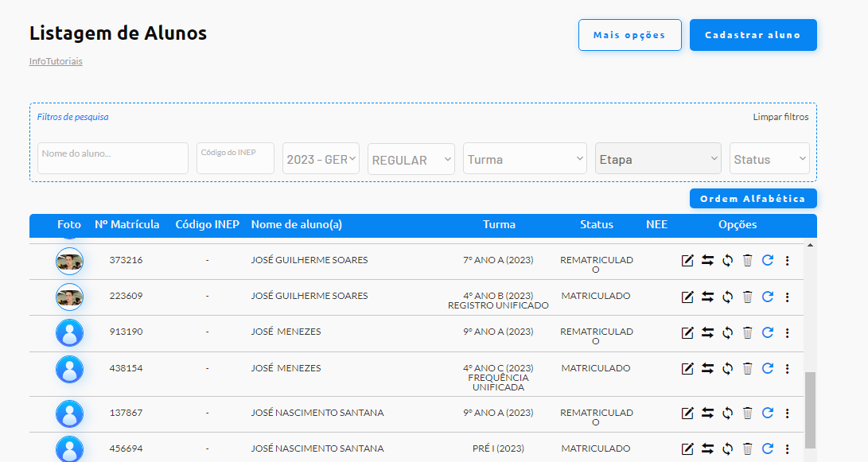Open three-dot menu for matrícula 438154

(787, 369)
